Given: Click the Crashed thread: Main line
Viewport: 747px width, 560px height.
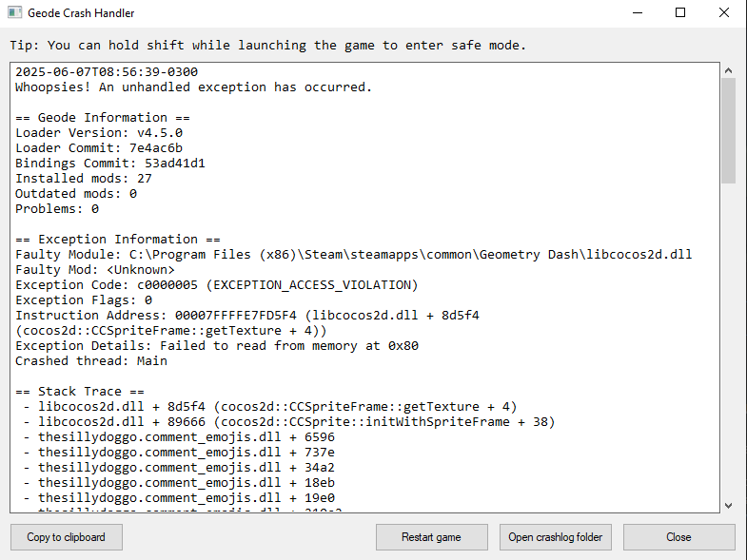Looking at the screenshot, I should tap(91, 361).
